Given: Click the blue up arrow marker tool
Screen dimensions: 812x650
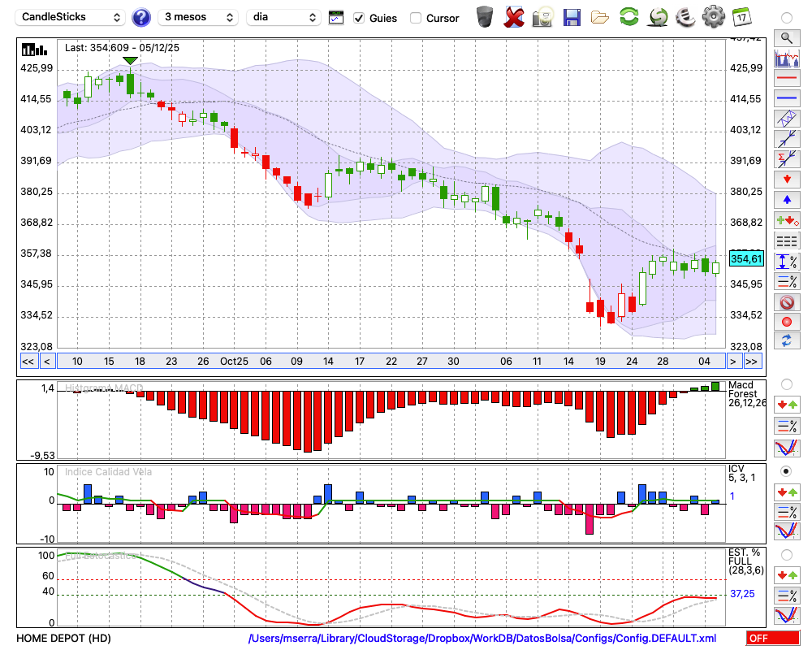Looking at the screenshot, I should 786,199.
